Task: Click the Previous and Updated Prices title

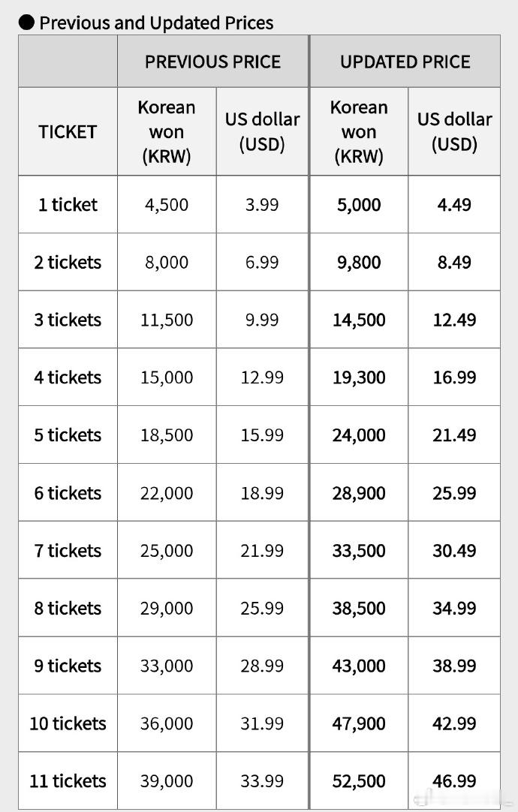Action: [156, 23]
